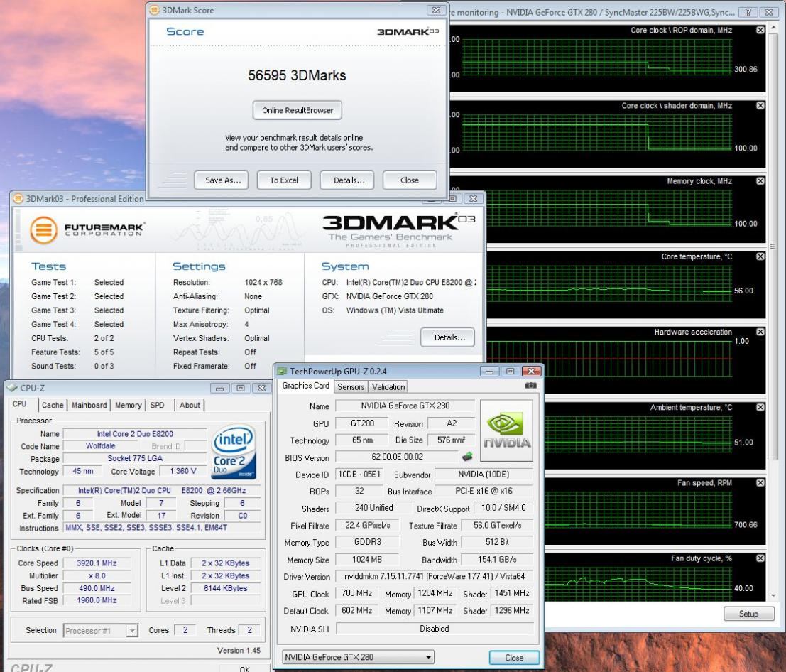Click the CPU-Z title bar app icon
The width and height of the screenshot is (786, 672).
tap(12, 388)
